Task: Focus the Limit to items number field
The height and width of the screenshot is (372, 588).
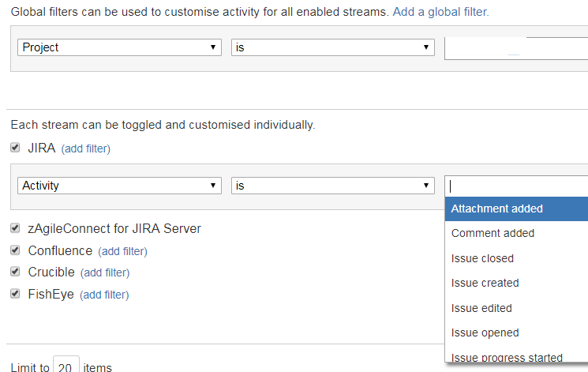Action: click(x=66, y=366)
